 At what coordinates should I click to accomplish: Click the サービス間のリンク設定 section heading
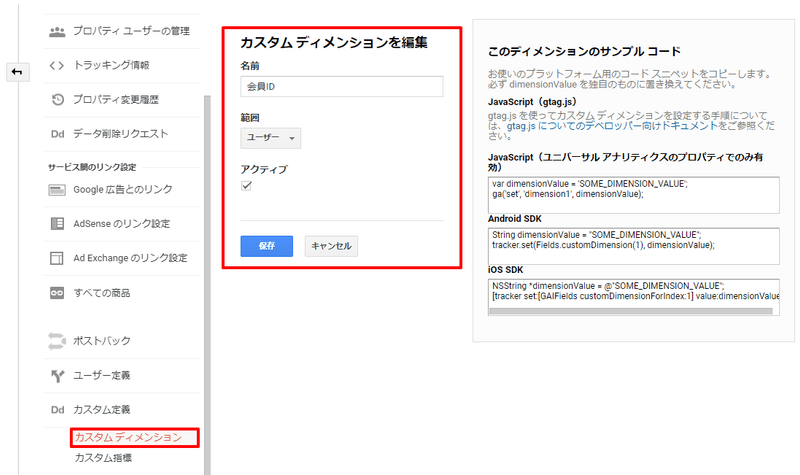click(x=92, y=167)
